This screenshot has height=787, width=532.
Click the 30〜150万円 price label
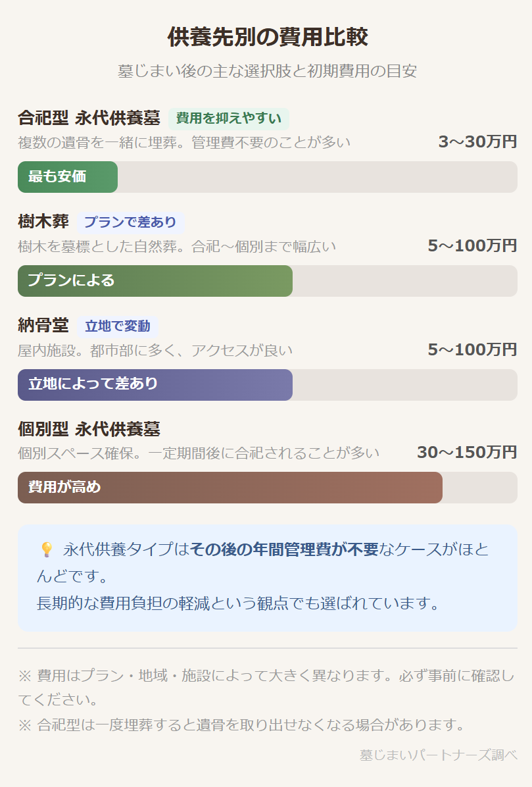[x=467, y=453]
